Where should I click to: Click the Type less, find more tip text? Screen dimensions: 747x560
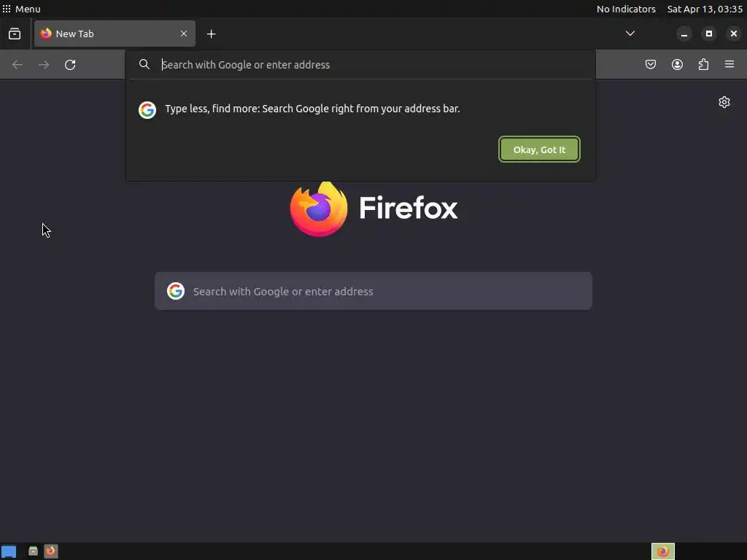tap(312, 109)
